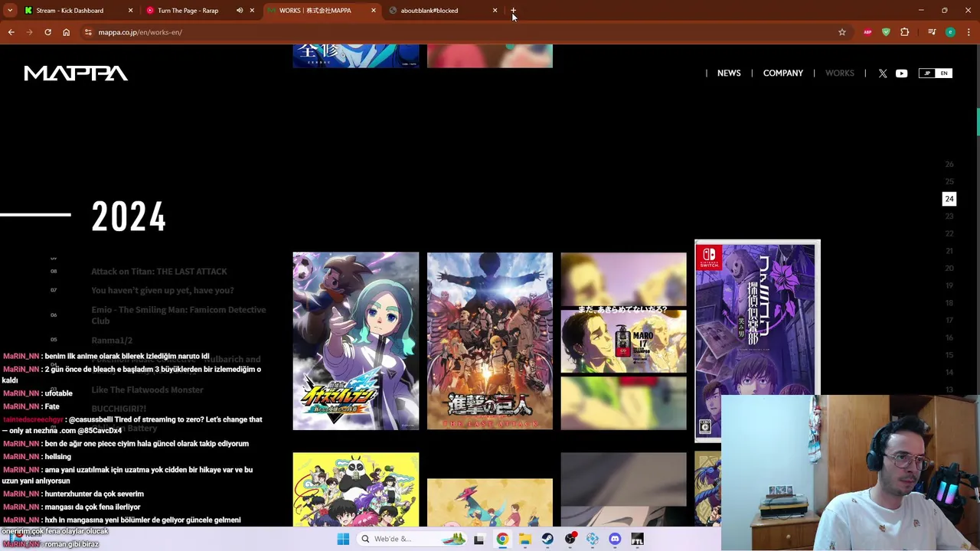Click the Windows taskbar search box

tap(413, 539)
